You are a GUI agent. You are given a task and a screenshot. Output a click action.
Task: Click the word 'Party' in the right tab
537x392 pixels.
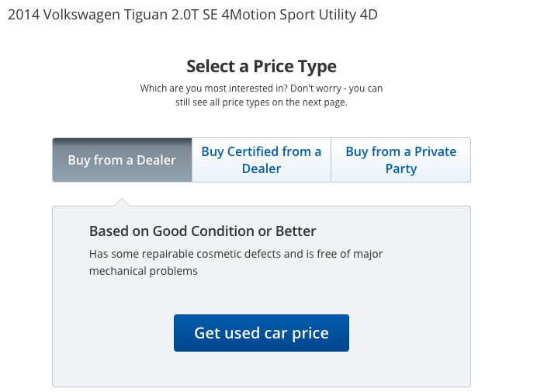[401, 169]
